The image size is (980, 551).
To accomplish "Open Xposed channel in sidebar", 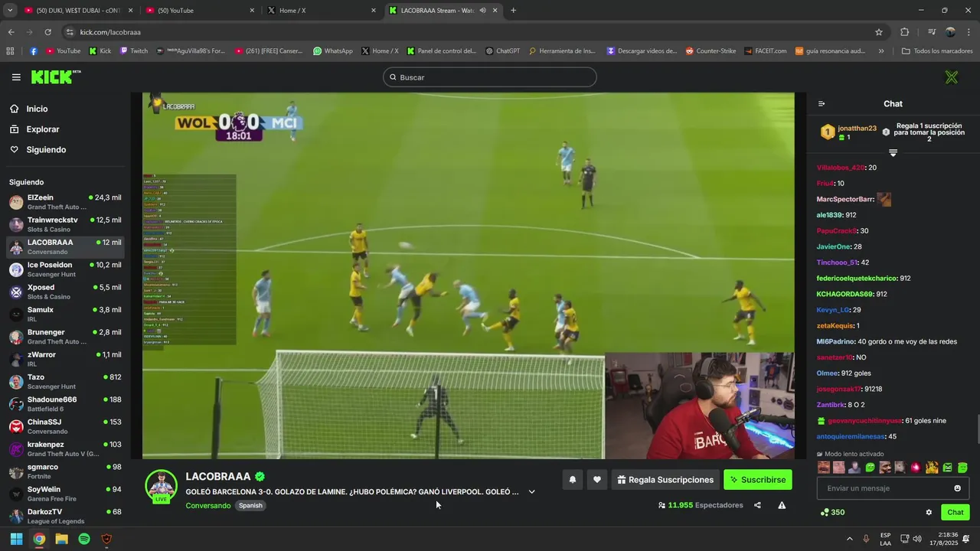I will pyautogui.click(x=65, y=292).
